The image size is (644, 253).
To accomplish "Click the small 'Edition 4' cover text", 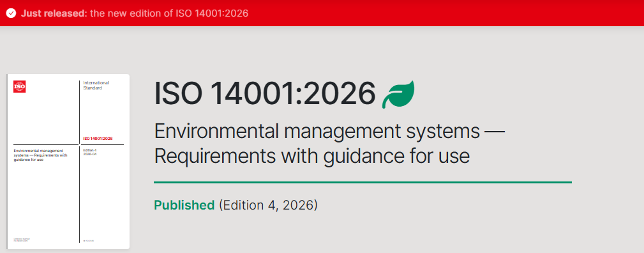I will [x=89, y=150].
